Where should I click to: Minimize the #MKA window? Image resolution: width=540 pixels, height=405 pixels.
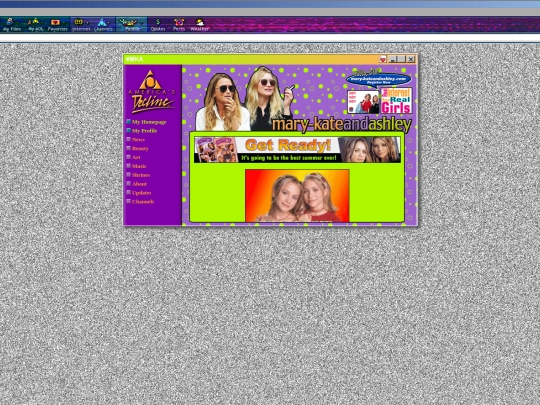[x=392, y=59]
